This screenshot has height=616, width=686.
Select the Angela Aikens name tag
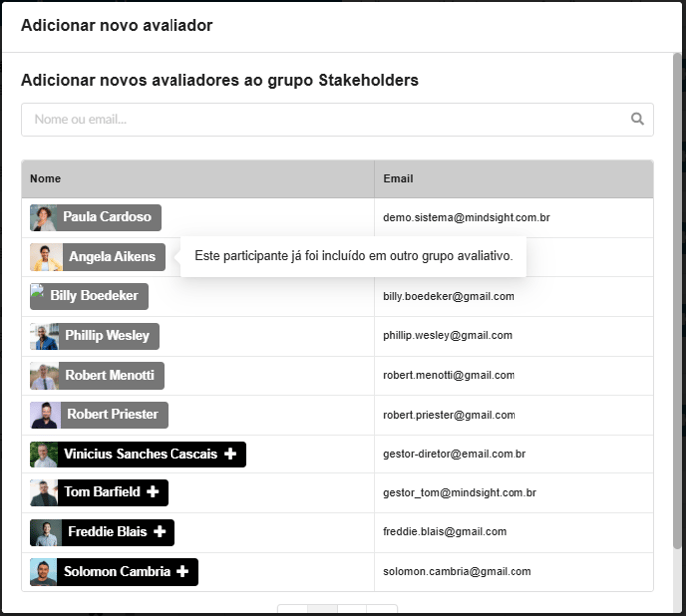click(97, 257)
